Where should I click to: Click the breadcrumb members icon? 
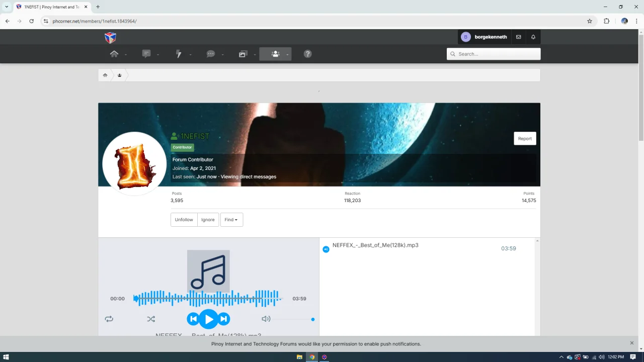119,75
